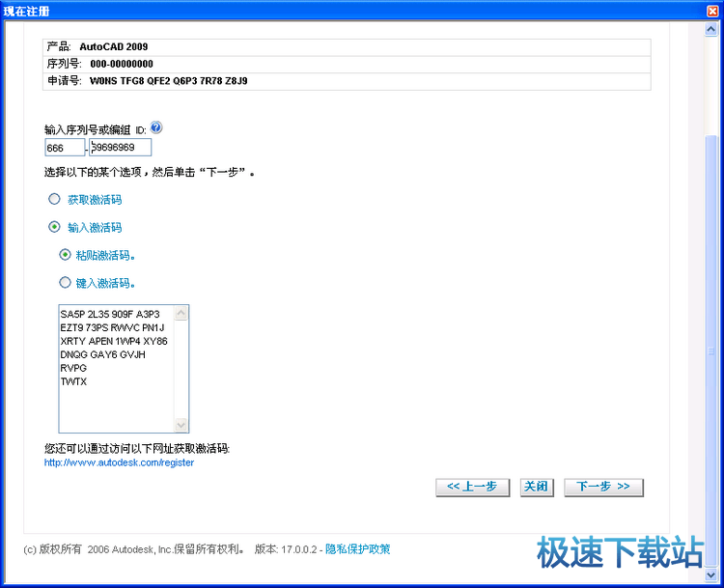Click the request code W0NS TFG8 text
The width and height of the screenshot is (724, 588).
[169, 81]
